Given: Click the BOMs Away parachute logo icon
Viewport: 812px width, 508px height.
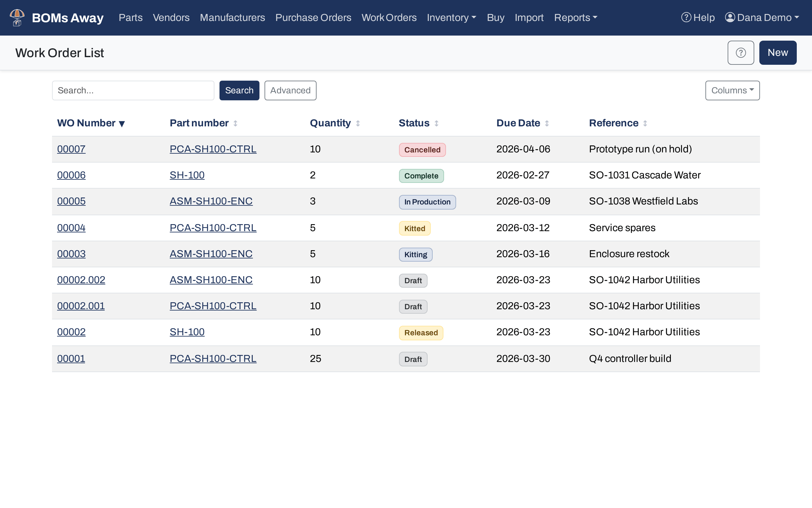Looking at the screenshot, I should click(x=17, y=17).
